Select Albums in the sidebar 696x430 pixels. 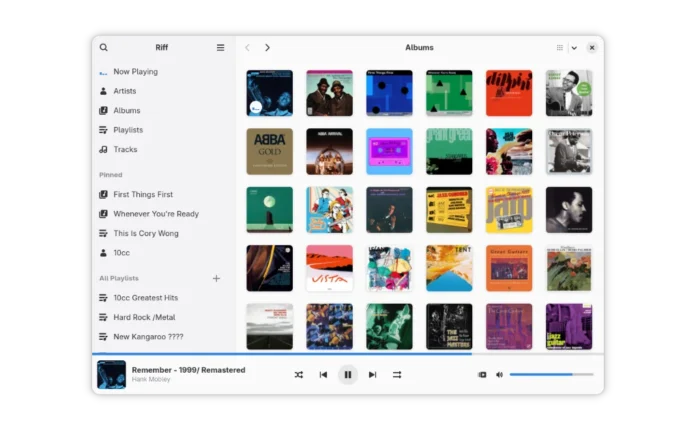tap(162, 110)
